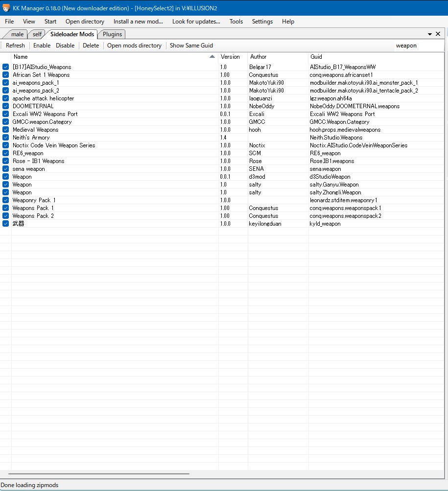Image resolution: width=448 pixels, height=491 pixels.
Task: Click guid salty.Zhongli.Weapon
Action: tap(335, 192)
